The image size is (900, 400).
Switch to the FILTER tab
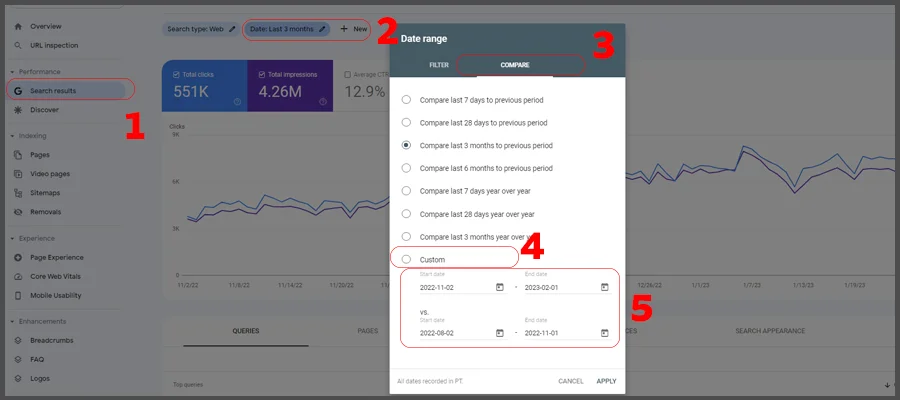(x=439, y=65)
